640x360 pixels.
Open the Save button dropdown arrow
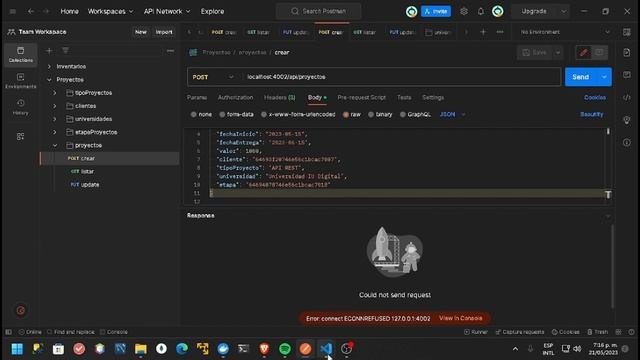pyautogui.click(x=558, y=52)
